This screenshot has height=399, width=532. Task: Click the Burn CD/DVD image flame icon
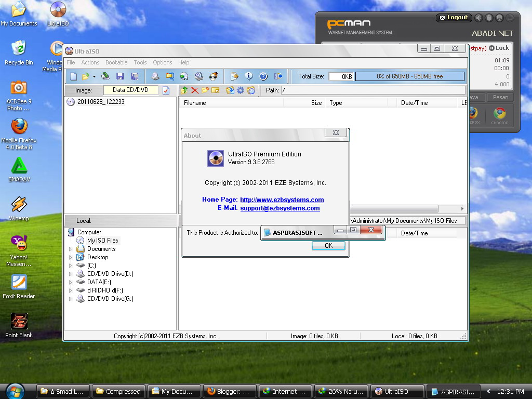click(x=214, y=76)
